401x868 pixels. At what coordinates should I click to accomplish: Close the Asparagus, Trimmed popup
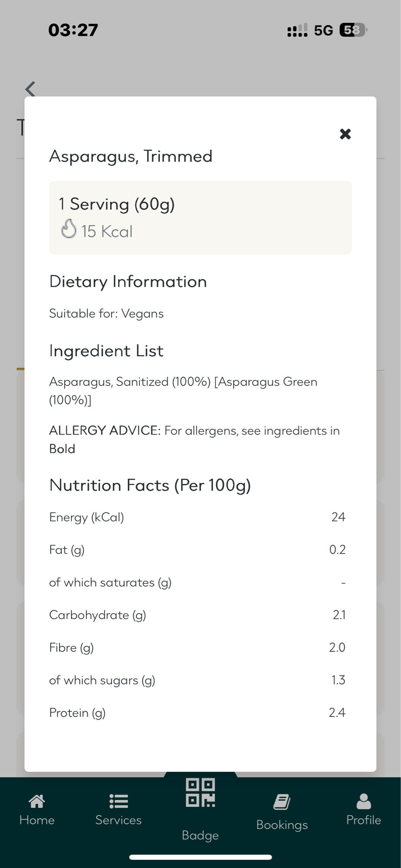pos(345,134)
